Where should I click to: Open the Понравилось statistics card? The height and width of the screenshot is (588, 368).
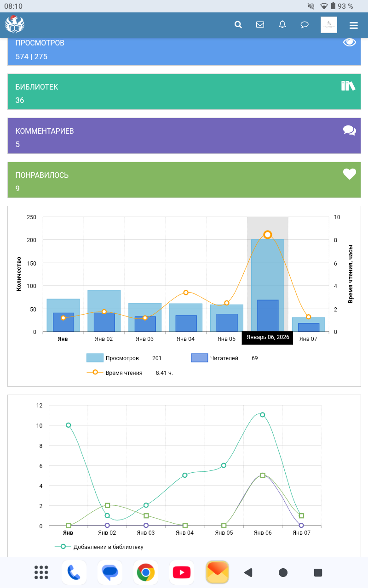tap(184, 180)
